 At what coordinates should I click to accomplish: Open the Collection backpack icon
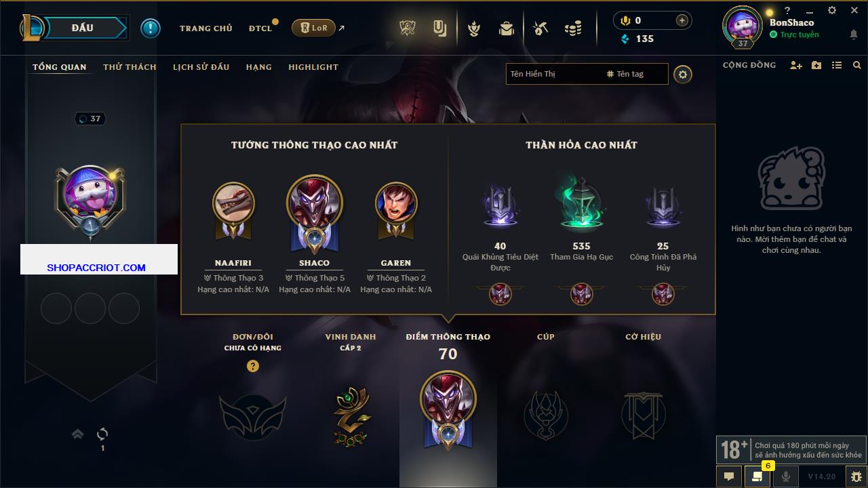coord(506,28)
